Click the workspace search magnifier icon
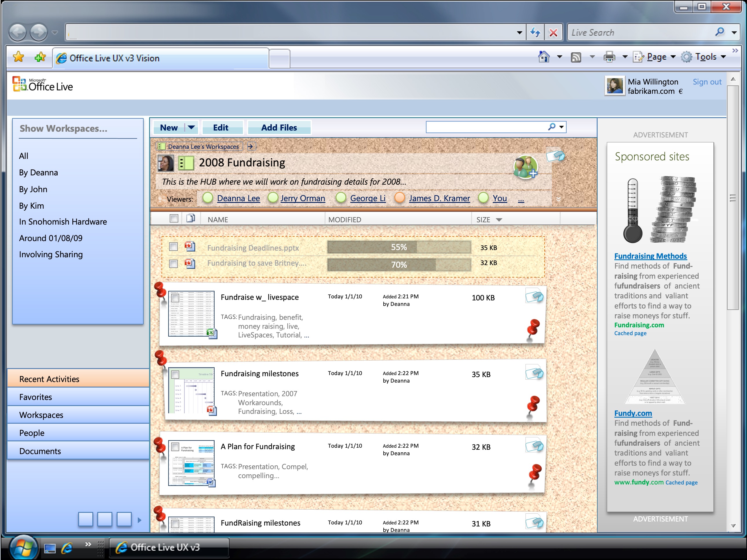Screen dimensions: 747x560 coord(552,127)
